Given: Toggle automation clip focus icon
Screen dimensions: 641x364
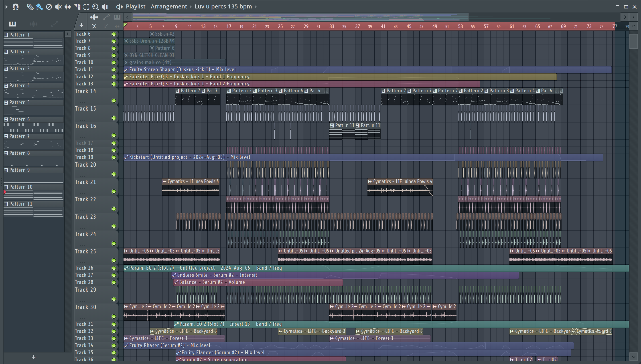Looking at the screenshot, I should click(x=106, y=17).
